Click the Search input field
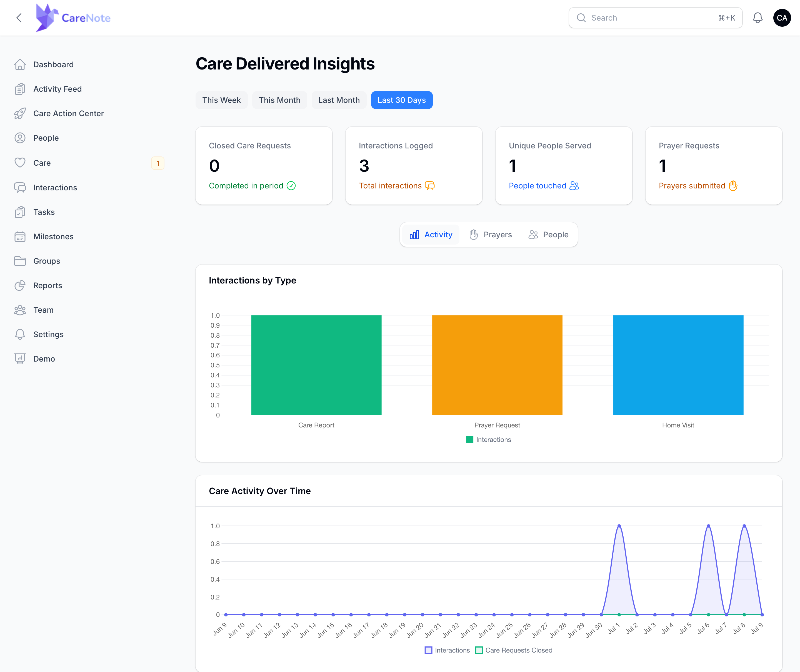 655,18
